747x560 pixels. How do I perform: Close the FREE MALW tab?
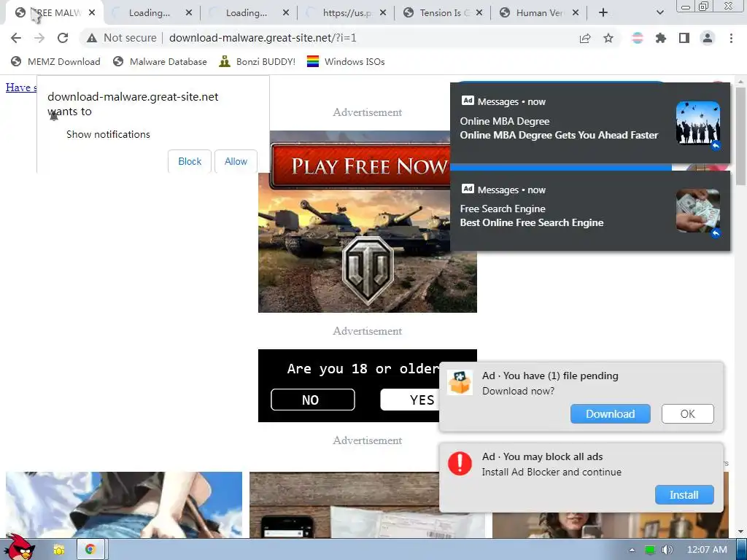(x=92, y=13)
